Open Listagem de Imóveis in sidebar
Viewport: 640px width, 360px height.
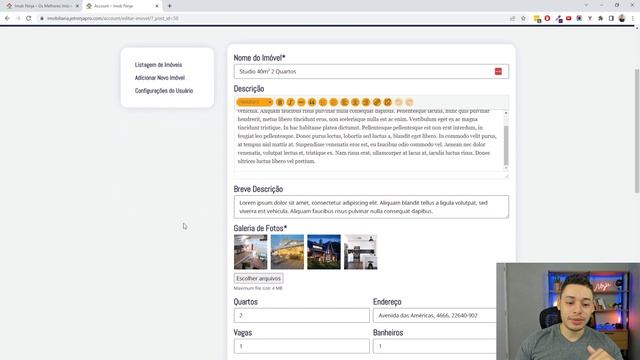pyautogui.click(x=158, y=65)
